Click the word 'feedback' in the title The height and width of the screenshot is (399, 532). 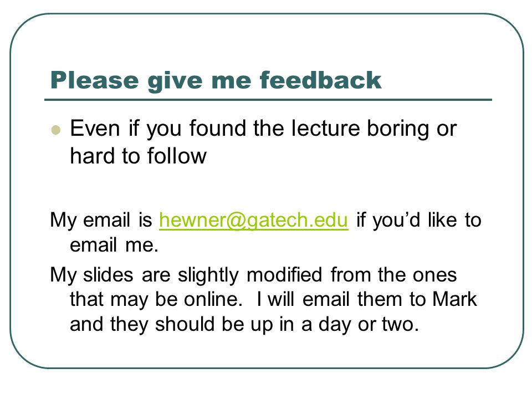tap(321, 80)
